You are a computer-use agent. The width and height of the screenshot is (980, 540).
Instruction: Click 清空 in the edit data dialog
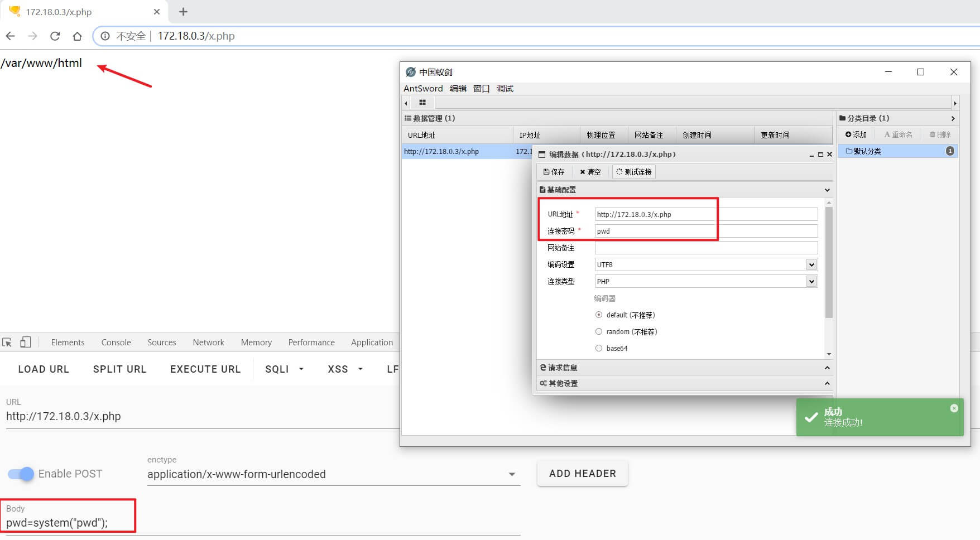[590, 172]
